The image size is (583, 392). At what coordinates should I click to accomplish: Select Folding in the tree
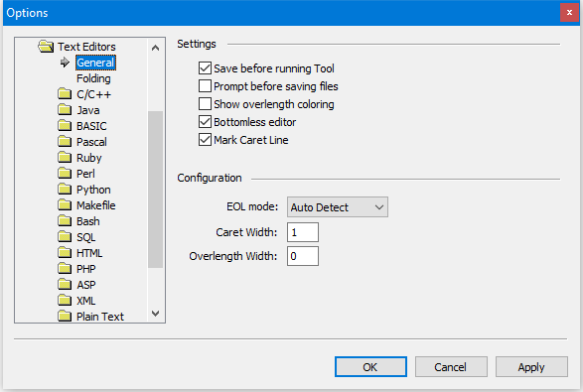pos(93,78)
